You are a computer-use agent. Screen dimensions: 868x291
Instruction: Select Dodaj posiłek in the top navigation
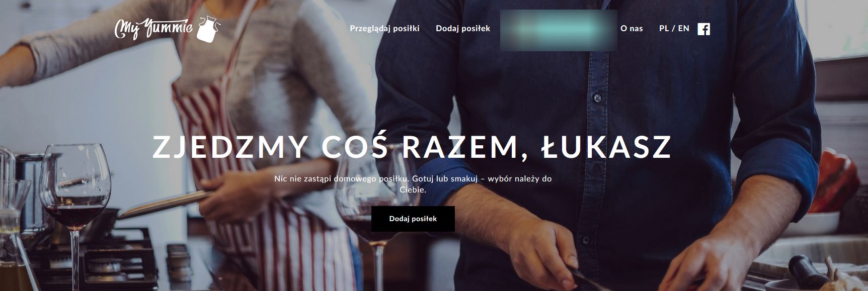click(x=463, y=29)
